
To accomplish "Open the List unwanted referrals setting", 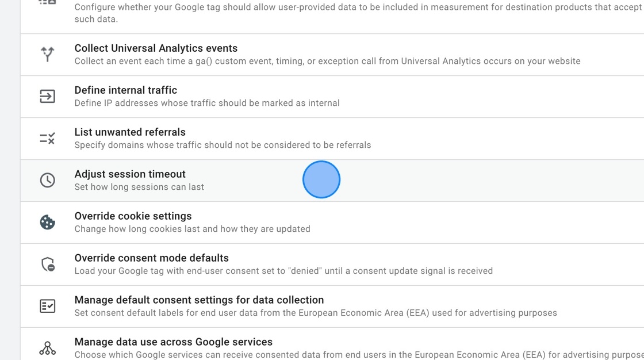I will [129, 132].
